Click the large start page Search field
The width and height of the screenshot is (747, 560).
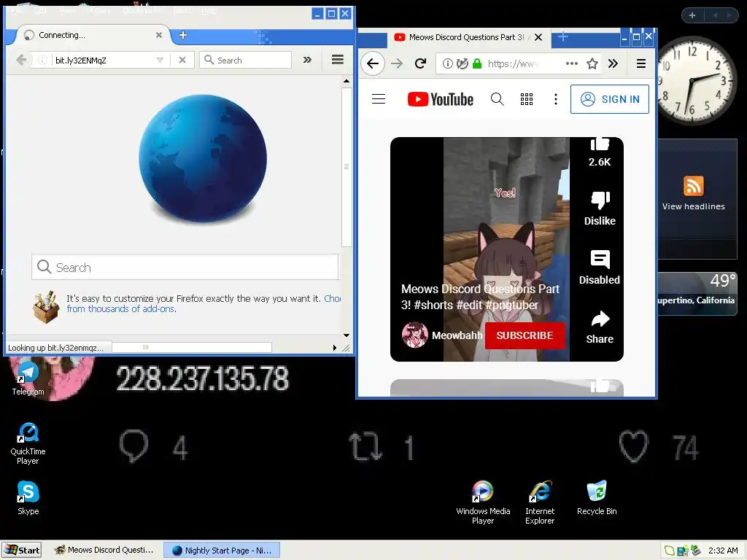point(185,267)
